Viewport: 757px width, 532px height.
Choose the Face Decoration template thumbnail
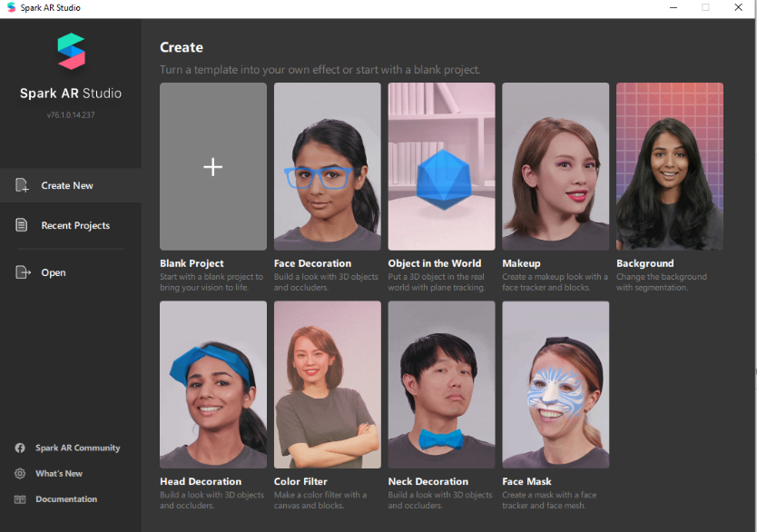pyautogui.click(x=328, y=167)
